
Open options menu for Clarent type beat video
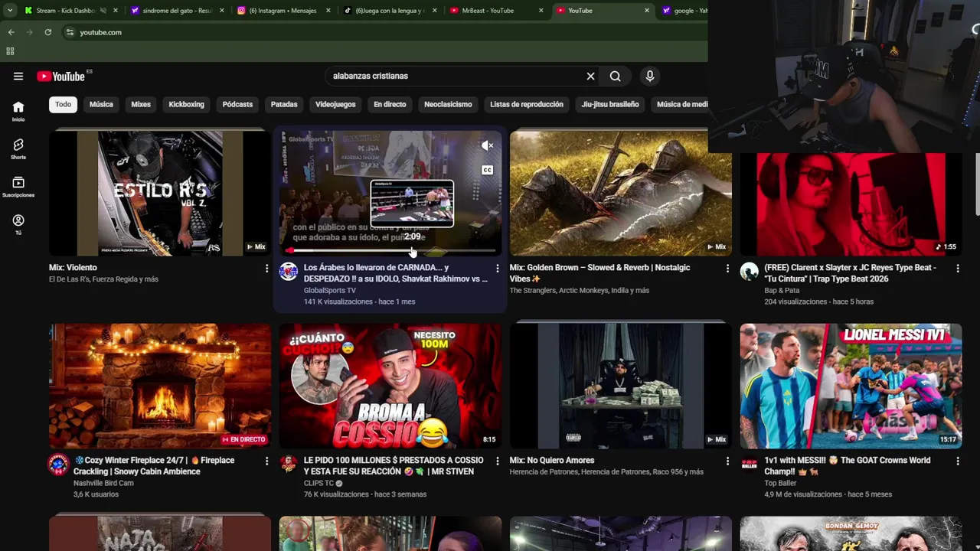click(x=957, y=269)
